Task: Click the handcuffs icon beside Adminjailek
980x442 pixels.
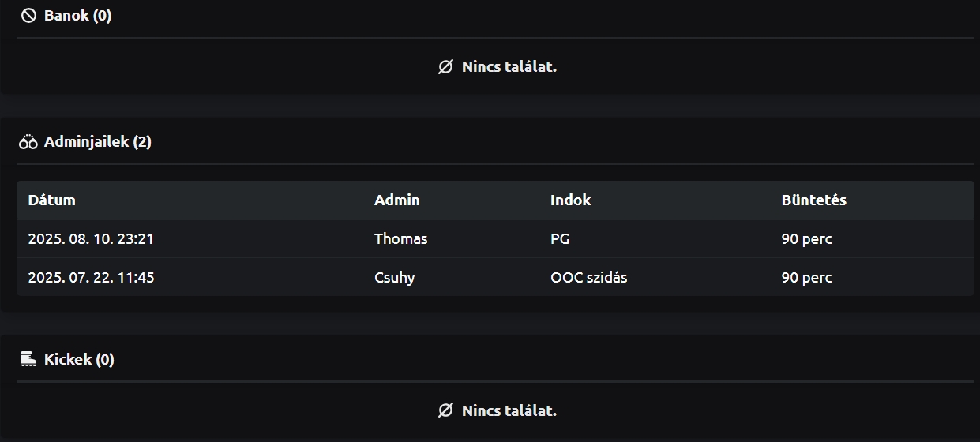Action: [x=28, y=142]
